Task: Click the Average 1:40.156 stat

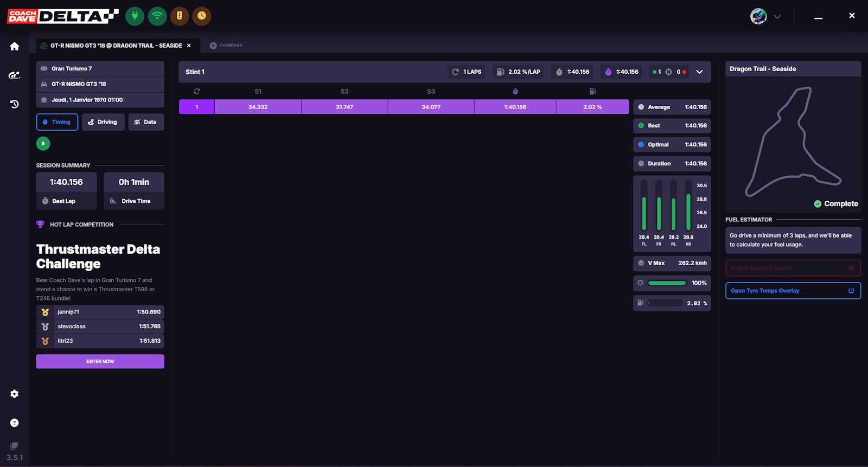Action: pyautogui.click(x=672, y=107)
